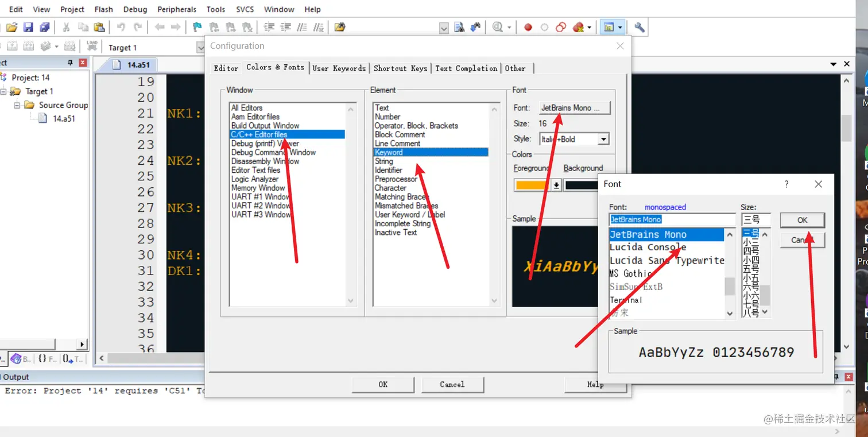Screen dimensions: 868x437
Task: Switch to the Editor configuration tab
Action: point(226,68)
